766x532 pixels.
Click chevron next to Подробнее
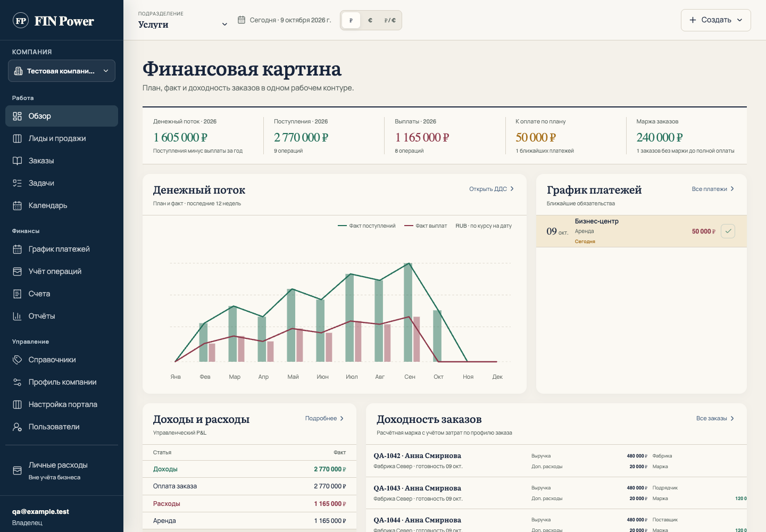click(342, 418)
